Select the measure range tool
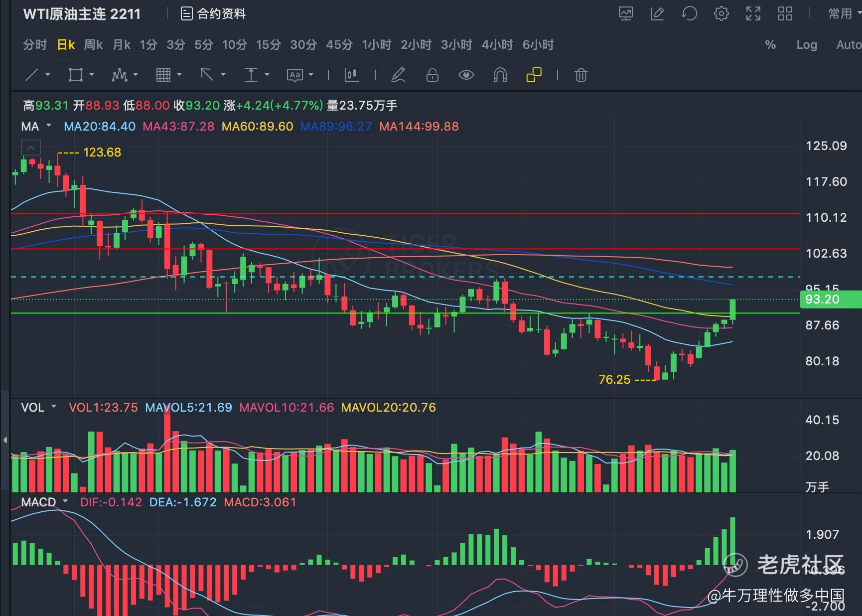The image size is (862, 616). click(x=251, y=75)
